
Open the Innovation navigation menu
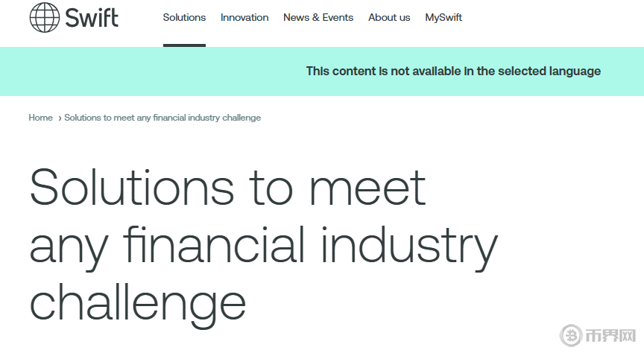(244, 17)
